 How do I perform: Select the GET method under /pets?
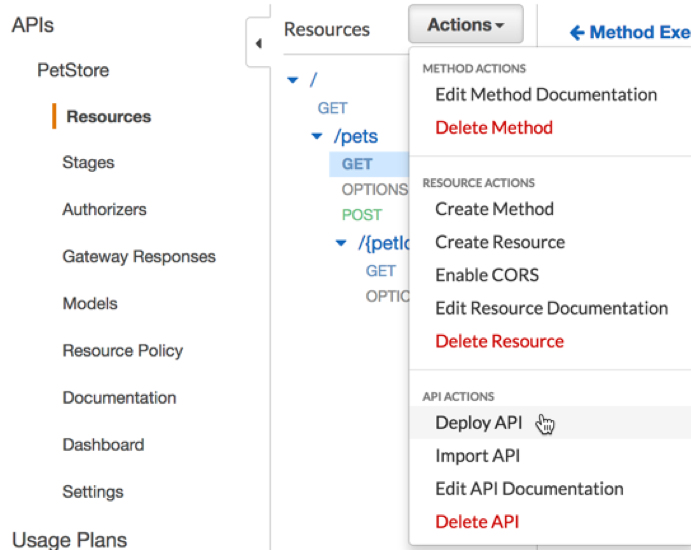click(x=357, y=164)
